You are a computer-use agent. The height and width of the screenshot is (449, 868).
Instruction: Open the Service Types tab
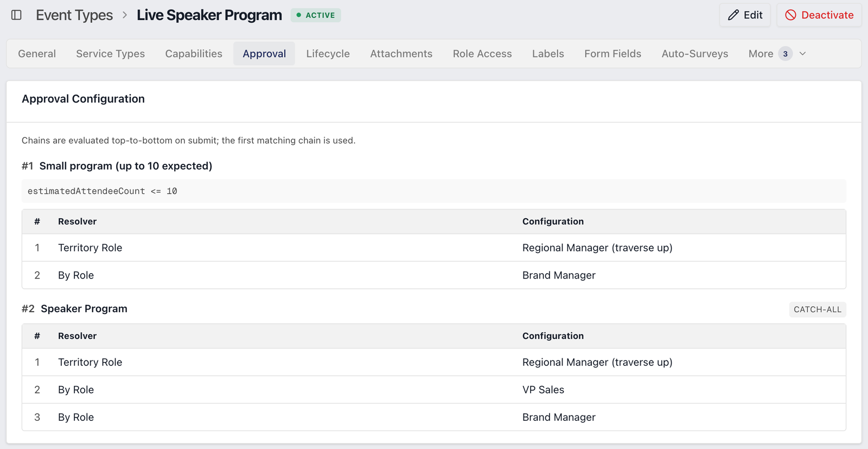(x=111, y=54)
